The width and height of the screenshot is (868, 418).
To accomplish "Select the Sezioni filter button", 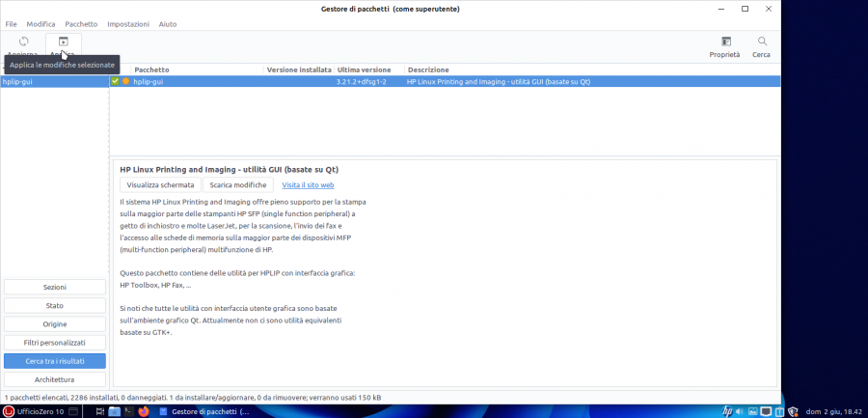I will click(x=55, y=288).
